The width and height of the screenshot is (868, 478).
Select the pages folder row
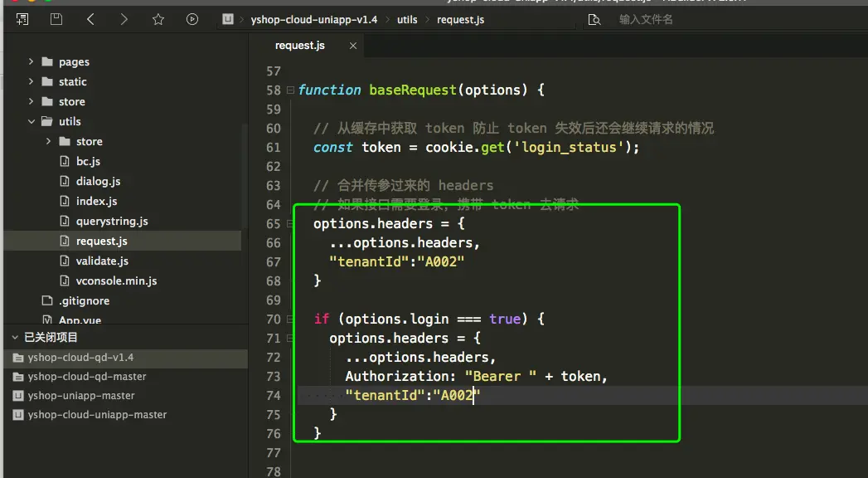[x=123, y=61]
